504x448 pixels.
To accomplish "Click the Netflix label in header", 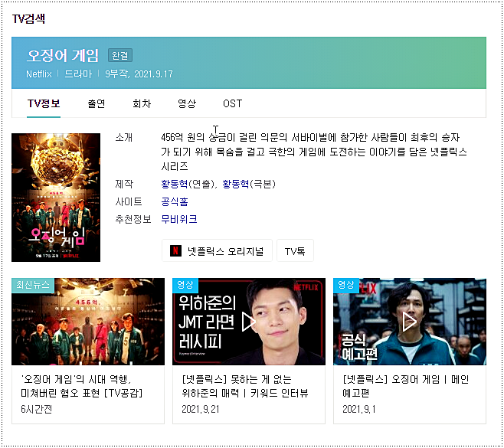I will (39, 74).
